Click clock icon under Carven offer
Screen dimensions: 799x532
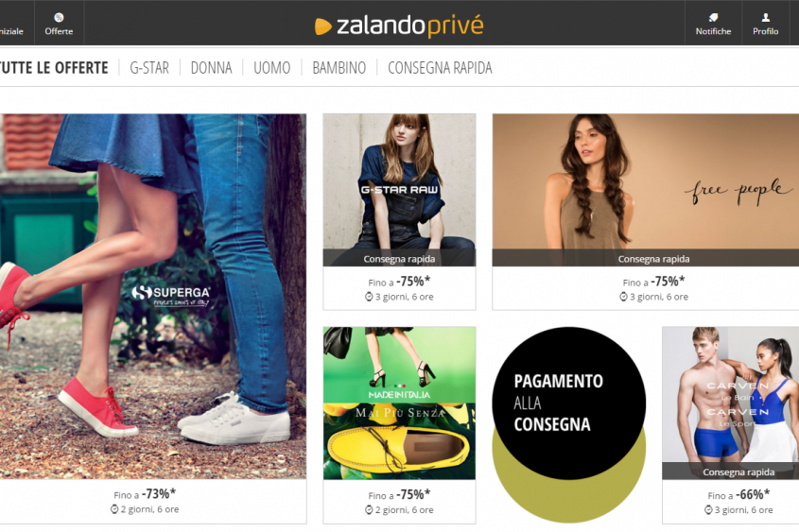tap(708, 509)
